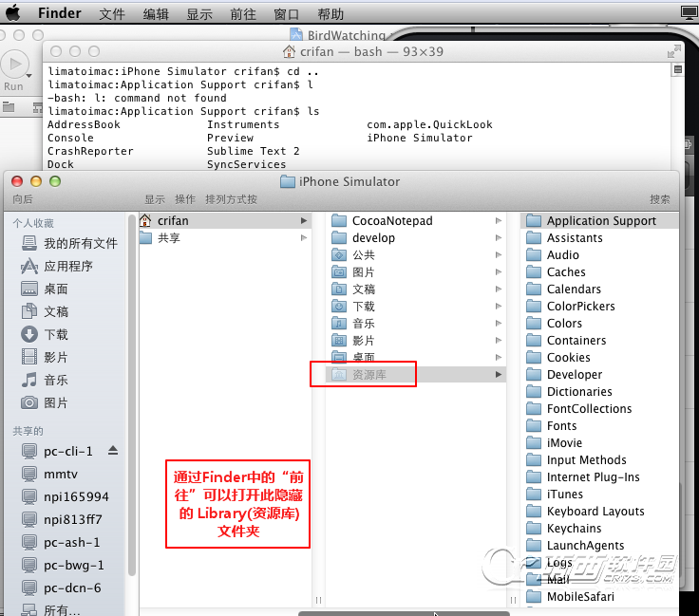Select npi165994 shared device
699x616 pixels.
pyautogui.click(x=66, y=496)
